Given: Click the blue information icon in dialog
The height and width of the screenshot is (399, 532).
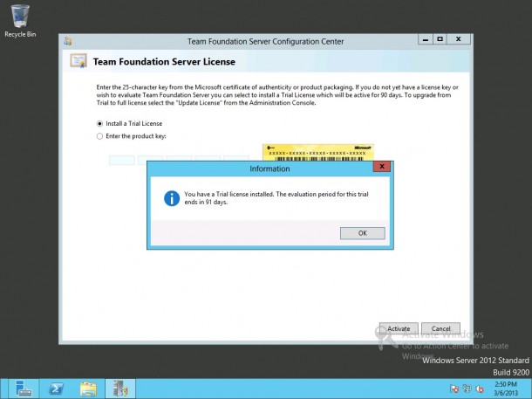Looking at the screenshot, I should tap(172, 198).
